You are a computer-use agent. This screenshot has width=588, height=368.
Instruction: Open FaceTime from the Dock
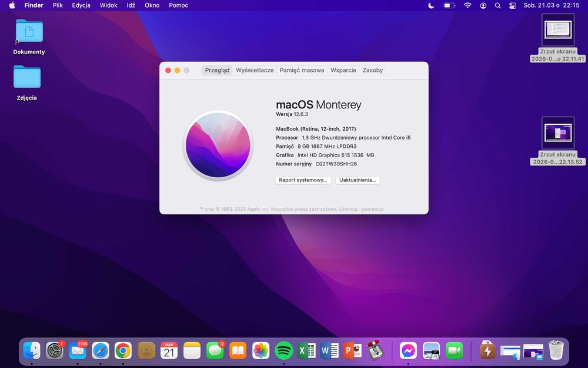[454, 351]
